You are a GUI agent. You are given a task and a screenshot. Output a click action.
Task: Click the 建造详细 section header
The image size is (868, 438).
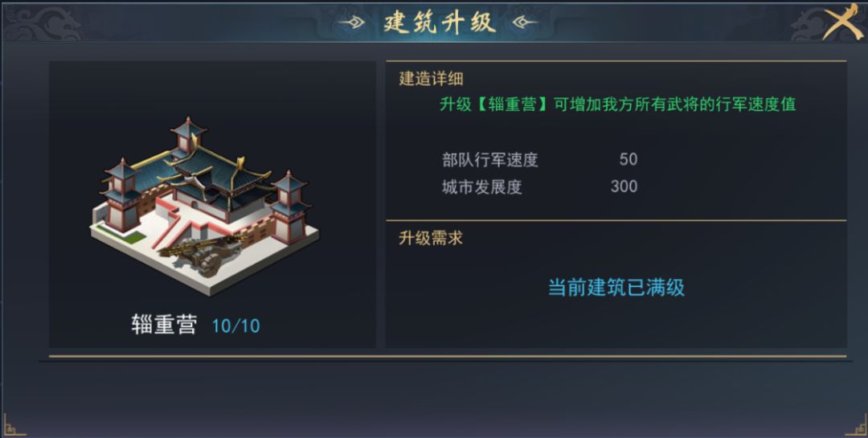point(431,79)
